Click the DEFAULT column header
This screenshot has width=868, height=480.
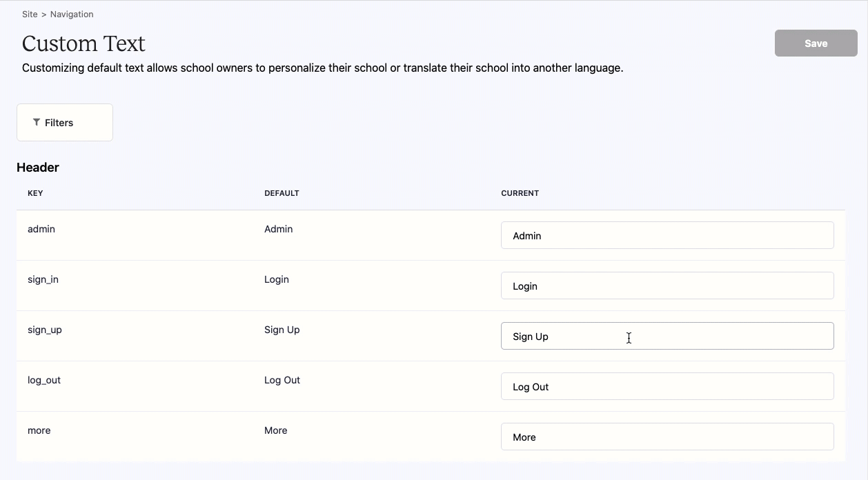[282, 193]
